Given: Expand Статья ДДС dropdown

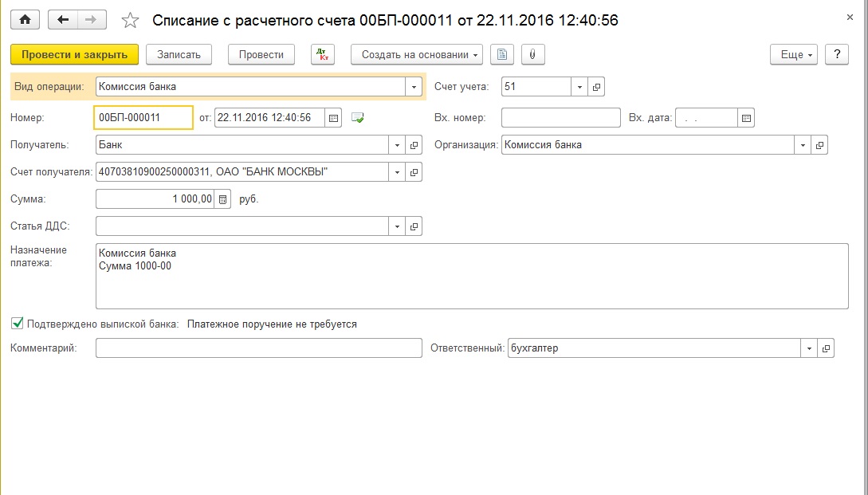Looking at the screenshot, I should [x=398, y=226].
